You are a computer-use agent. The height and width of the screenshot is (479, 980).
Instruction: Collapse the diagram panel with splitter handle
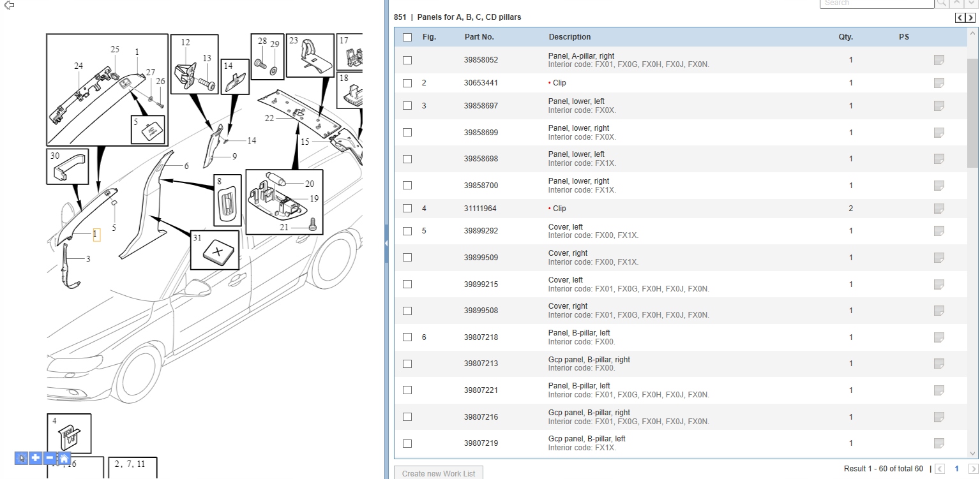click(x=386, y=244)
